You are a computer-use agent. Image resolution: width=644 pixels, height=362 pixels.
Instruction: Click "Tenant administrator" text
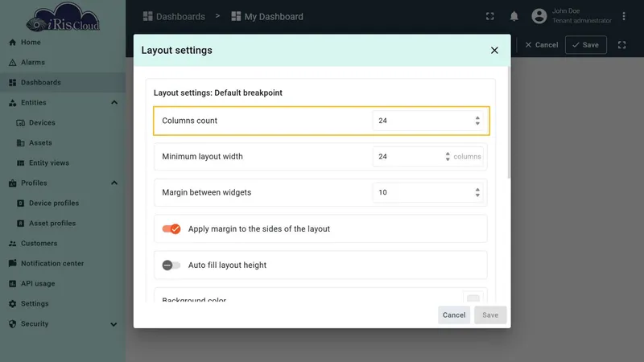[581, 21]
